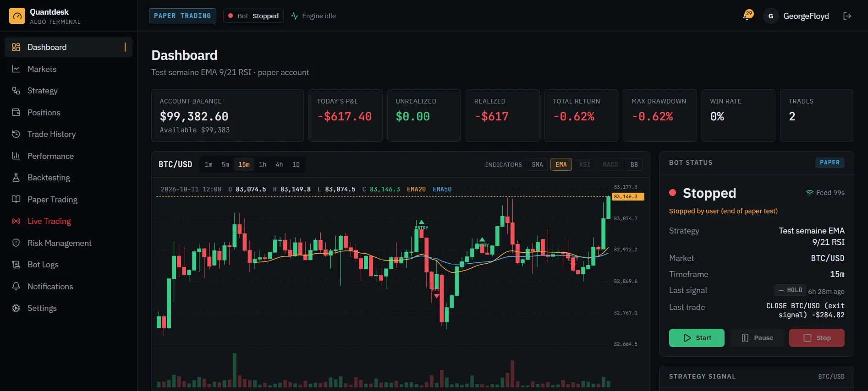
Task: Select the 1m chart timeframe
Action: point(209,164)
